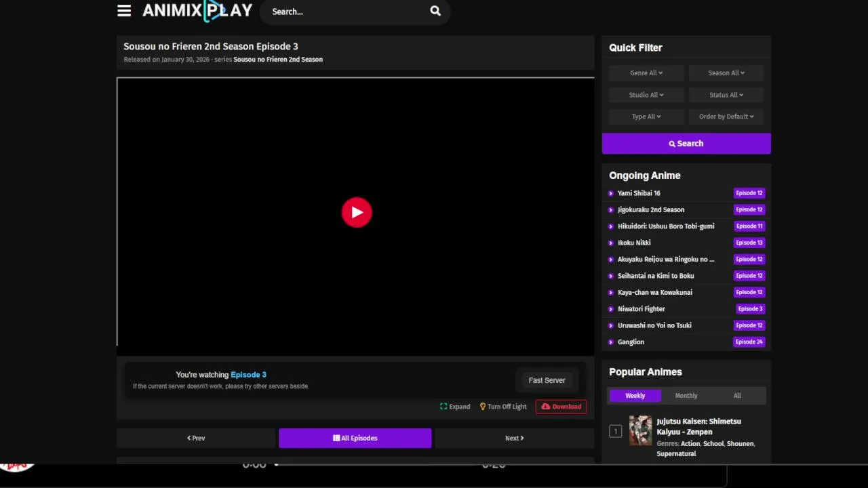Viewport: 868px width, 488px height.
Task: Switch to the Monthly popular tab
Action: (686, 396)
